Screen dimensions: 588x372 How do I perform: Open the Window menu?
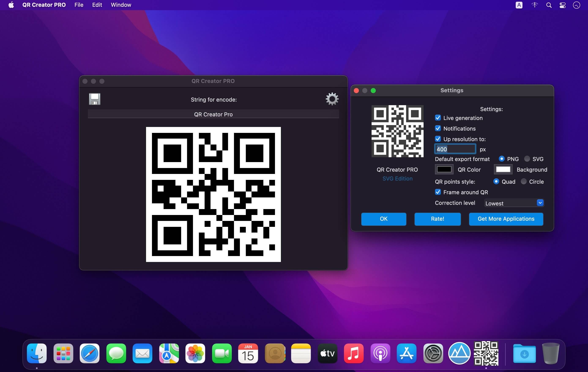pyautogui.click(x=121, y=5)
